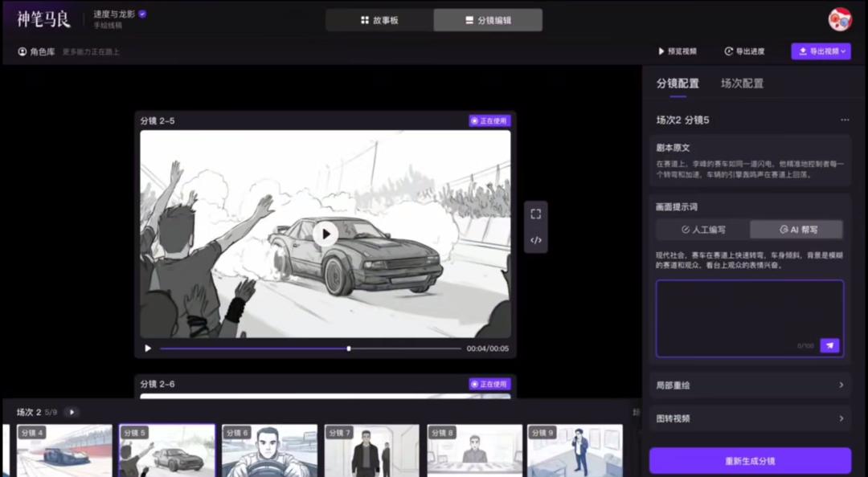Select the 分镜 9 thumbnail
This screenshot has height=477, width=868.
click(575, 451)
